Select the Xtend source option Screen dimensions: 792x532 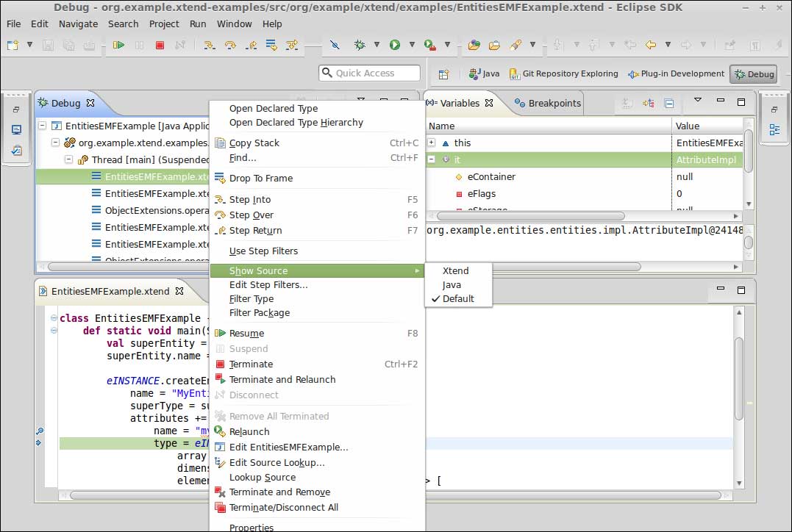point(455,270)
